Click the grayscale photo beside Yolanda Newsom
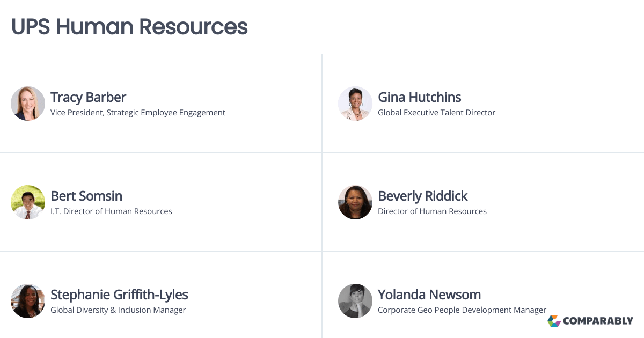The height and width of the screenshot is (338, 644). (355, 301)
